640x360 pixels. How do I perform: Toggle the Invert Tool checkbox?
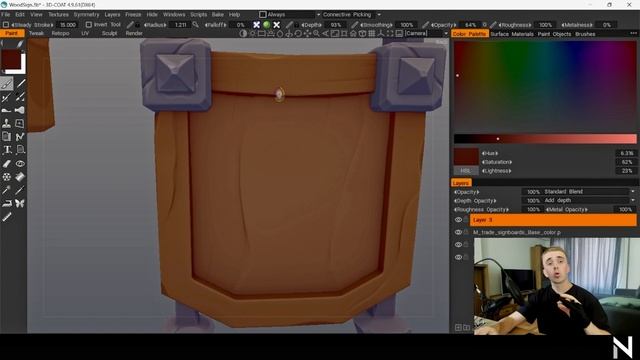(89, 25)
